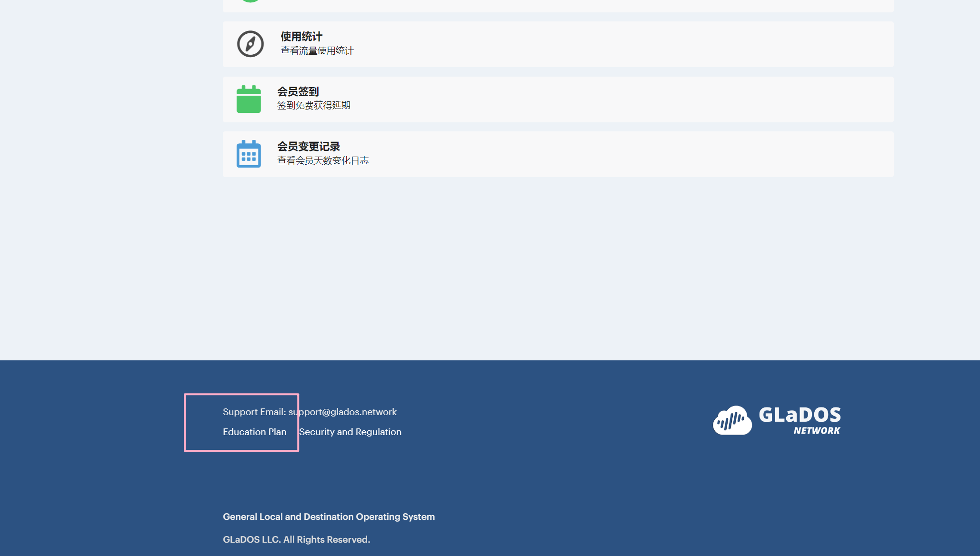
Task: Click the GLaDOS NETWORK wordmark text
Action: click(800, 420)
